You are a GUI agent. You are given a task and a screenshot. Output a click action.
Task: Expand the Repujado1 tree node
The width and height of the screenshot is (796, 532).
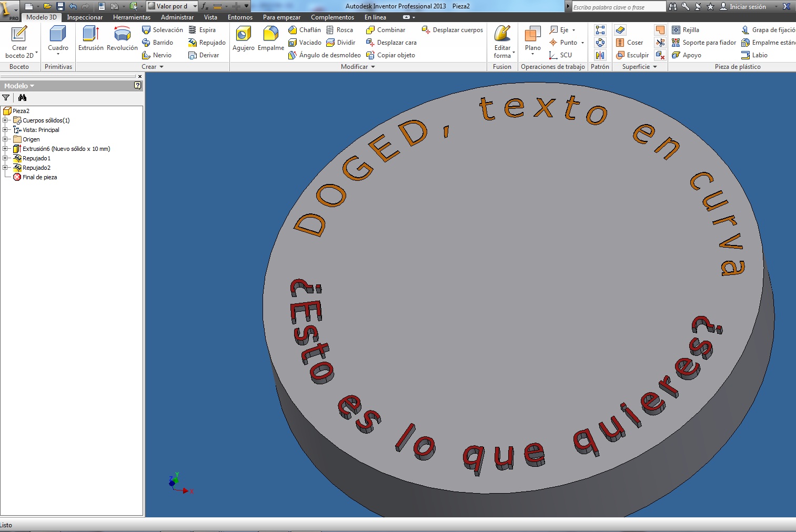[x=5, y=158]
